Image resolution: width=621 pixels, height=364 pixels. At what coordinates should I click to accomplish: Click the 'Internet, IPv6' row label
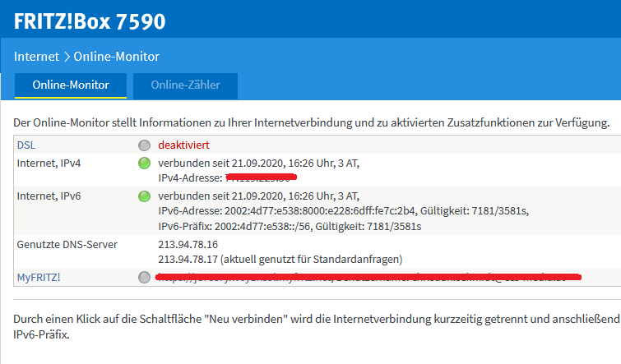49,196
